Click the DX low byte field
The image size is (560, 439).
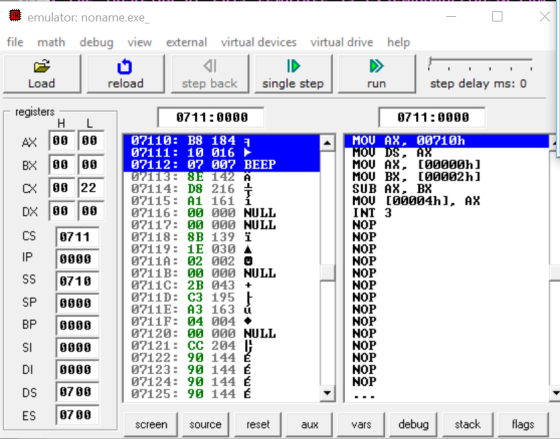[x=90, y=211]
